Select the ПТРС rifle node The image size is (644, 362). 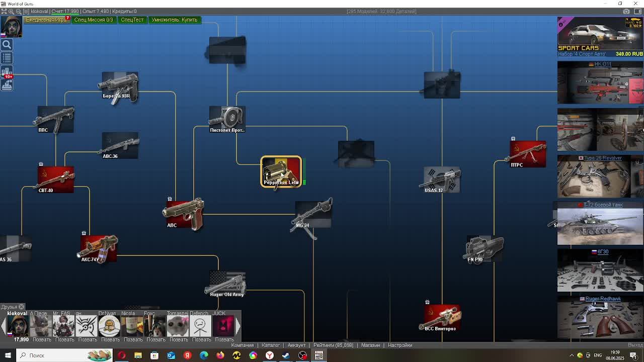coord(526,154)
